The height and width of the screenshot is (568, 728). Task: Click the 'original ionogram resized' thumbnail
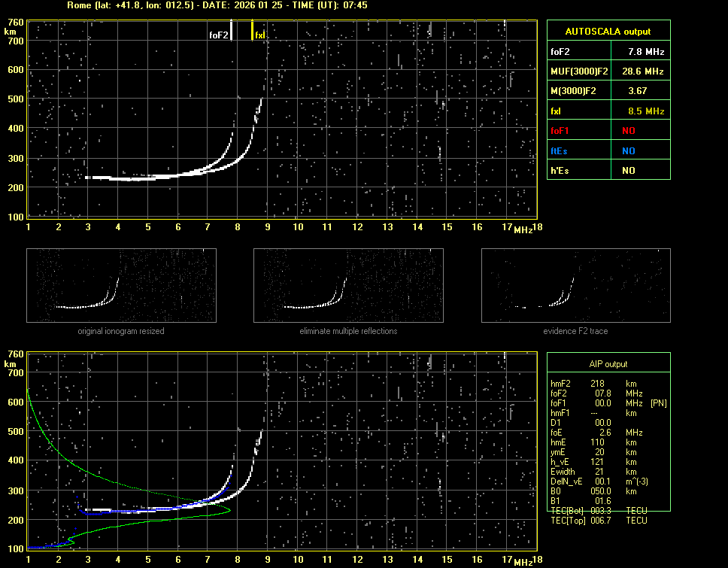121,285
